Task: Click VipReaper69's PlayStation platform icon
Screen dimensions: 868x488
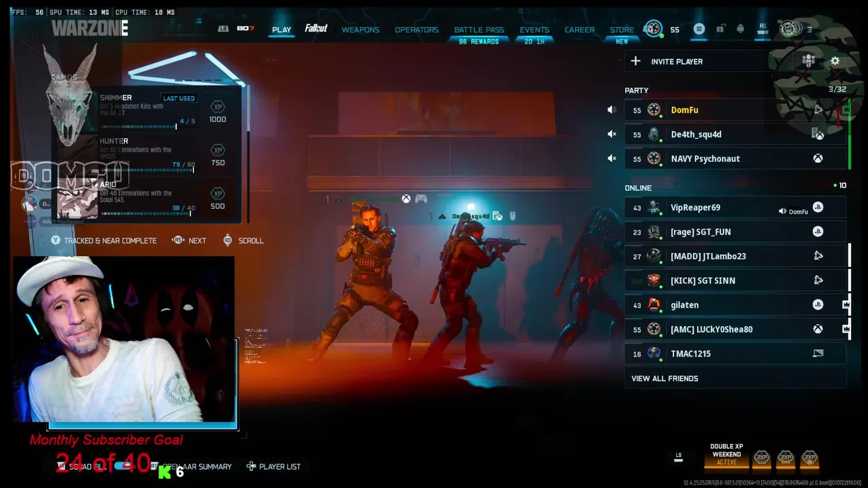Action: (818, 207)
